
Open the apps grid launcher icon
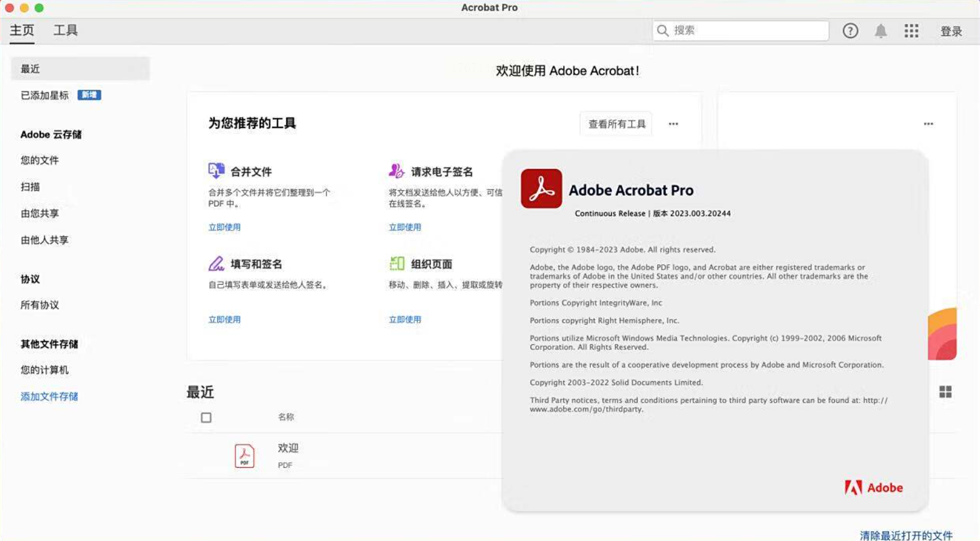tap(911, 31)
